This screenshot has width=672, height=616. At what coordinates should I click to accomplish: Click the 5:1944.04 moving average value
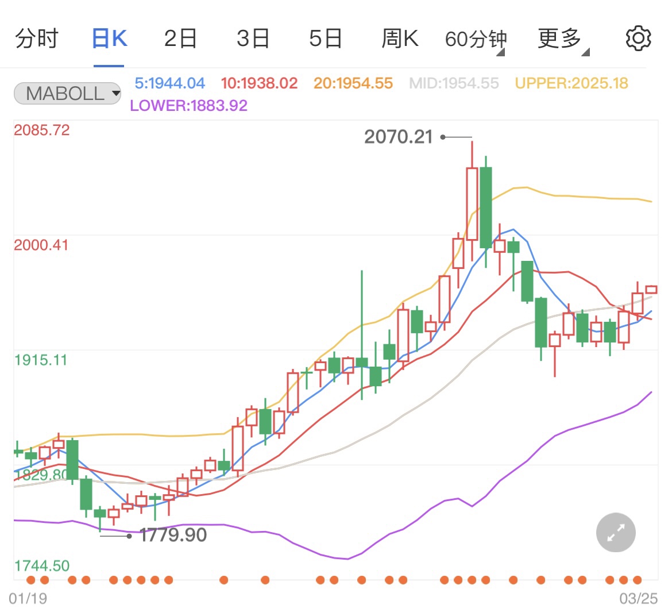point(169,83)
